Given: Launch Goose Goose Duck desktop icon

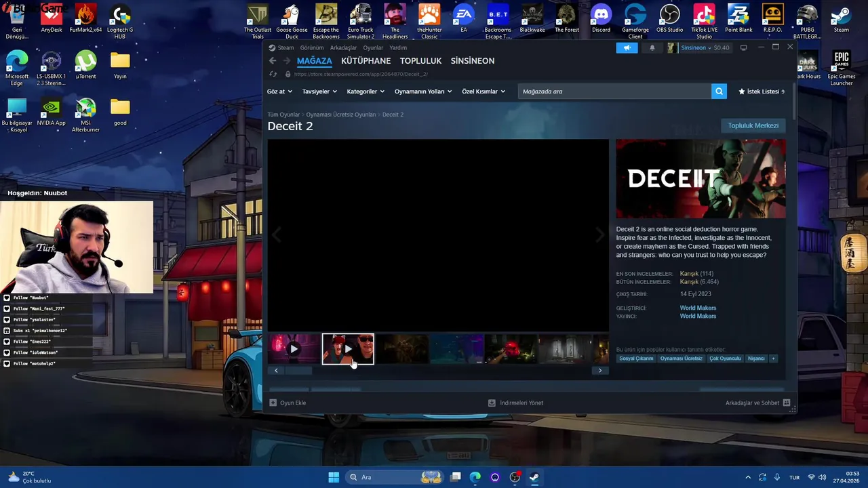Looking at the screenshot, I should [292, 22].
